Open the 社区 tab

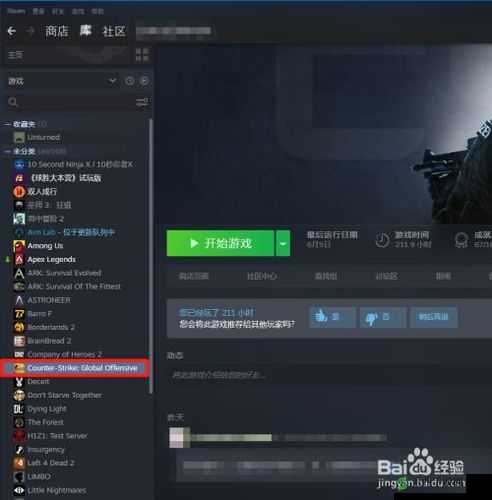pos(114,31)
